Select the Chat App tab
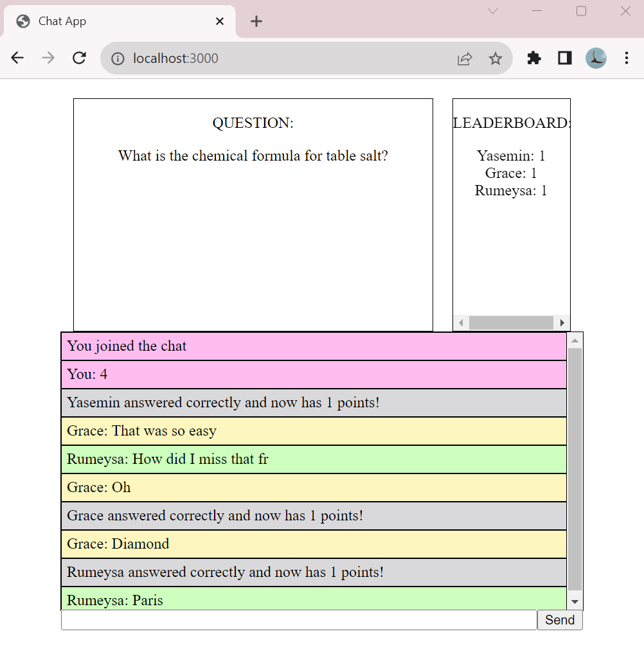This screenshot has height=654, width=644. [120, 21]
